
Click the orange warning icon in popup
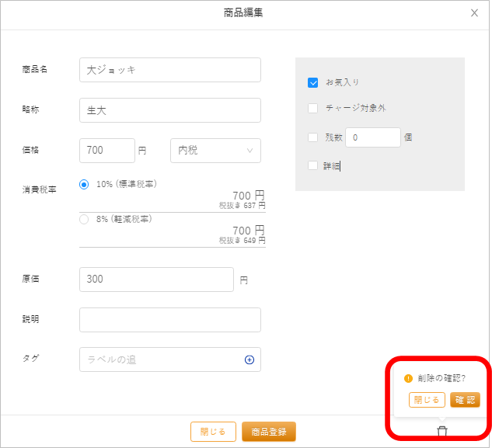(x=408, y=378)
